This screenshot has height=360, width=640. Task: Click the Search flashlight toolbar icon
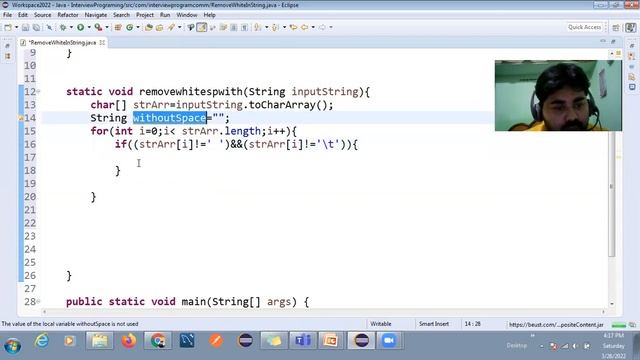coord(171,27)
